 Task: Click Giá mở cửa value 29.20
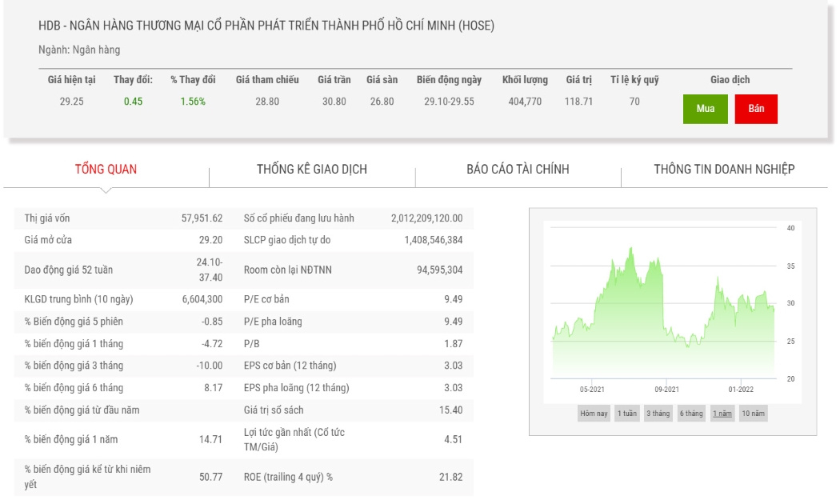tap(210, 240)
